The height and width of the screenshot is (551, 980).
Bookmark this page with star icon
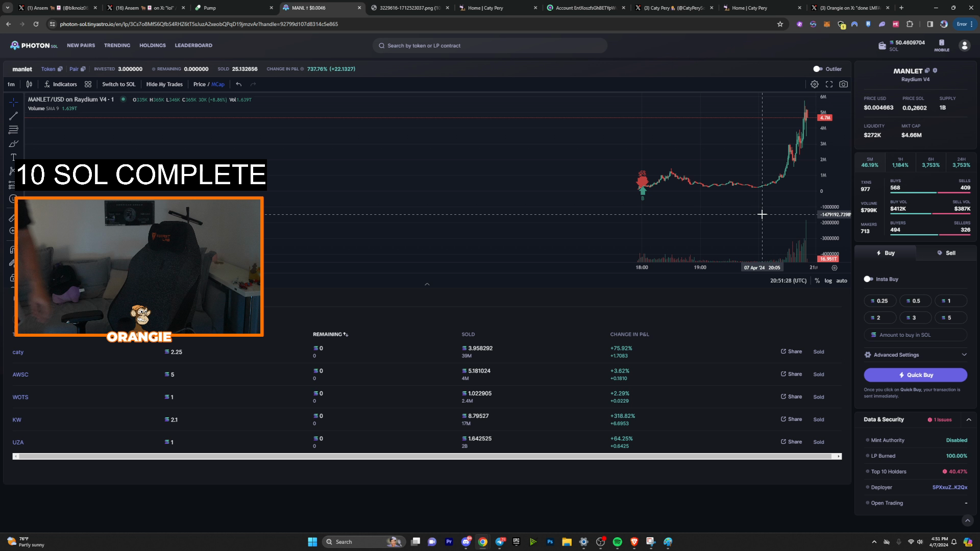point(780,24)
